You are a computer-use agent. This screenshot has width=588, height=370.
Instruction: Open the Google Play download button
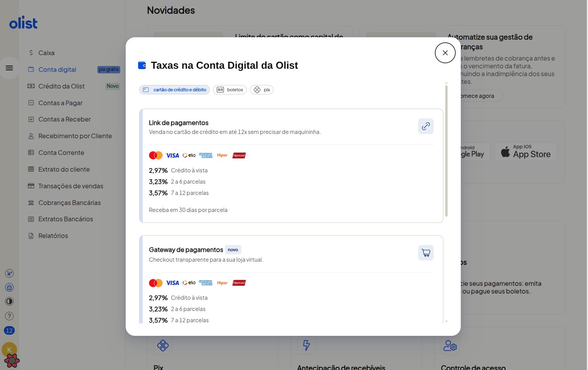[476, 152]
